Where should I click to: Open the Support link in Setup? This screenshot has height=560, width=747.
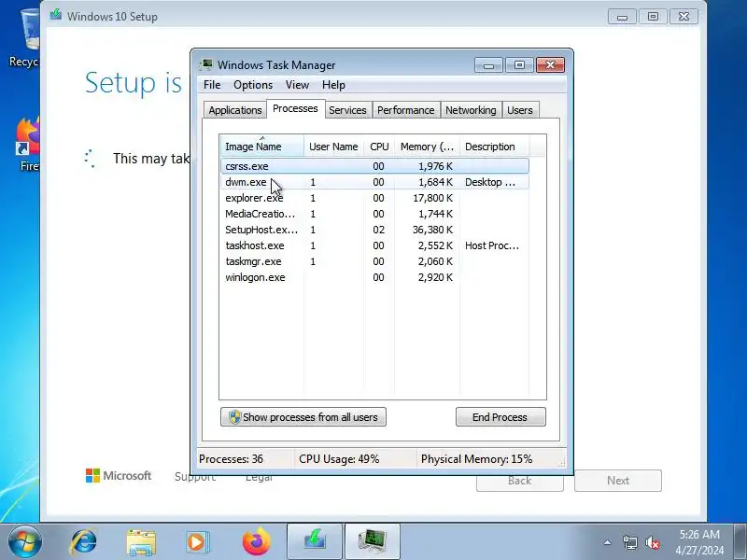195,477
